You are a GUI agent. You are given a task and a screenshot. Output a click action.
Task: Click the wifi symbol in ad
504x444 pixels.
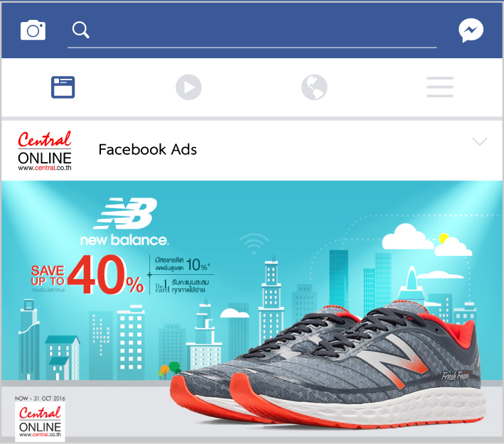254,244
